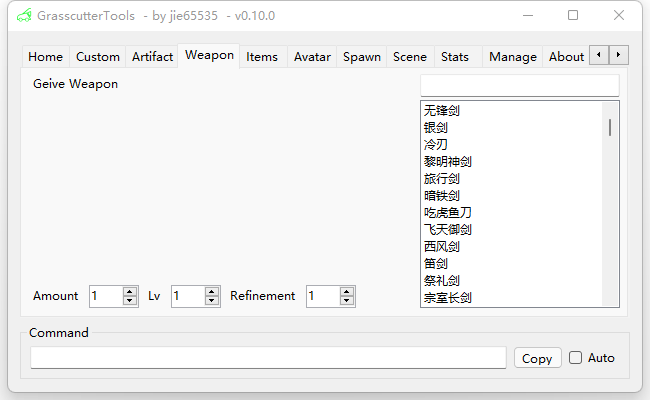
Task: Pick 西风剑 from the weapon list
Action: [x=442, y=246]
